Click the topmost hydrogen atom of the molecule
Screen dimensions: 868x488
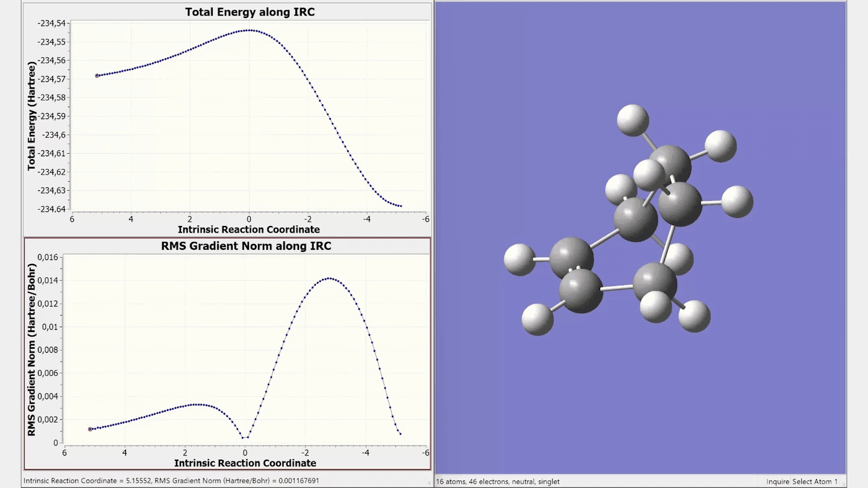coord(633,120)
